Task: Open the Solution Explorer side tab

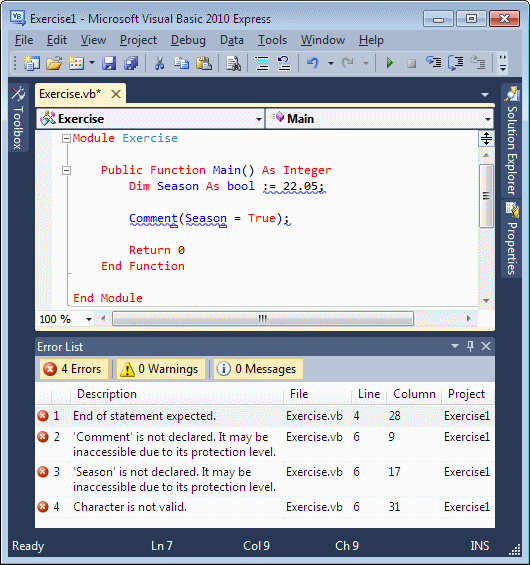Action: [x=511, y=141]
